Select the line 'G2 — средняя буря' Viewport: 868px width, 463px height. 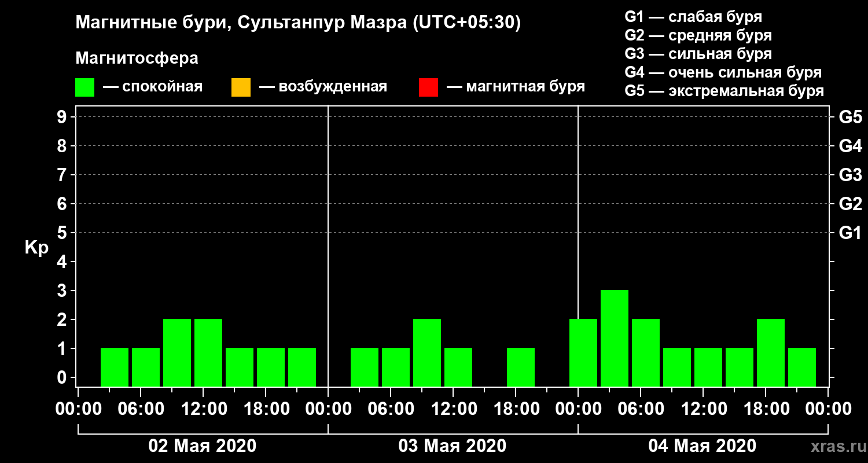698,35
